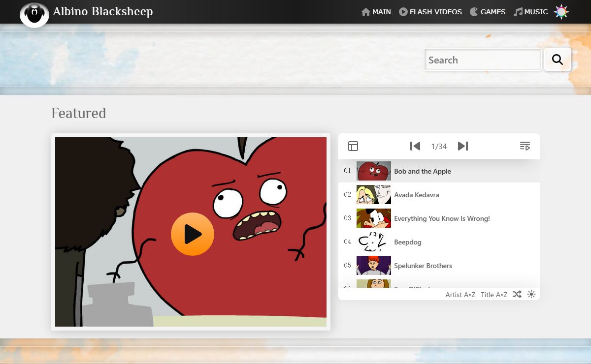Select Everything You Know Is Wrong! item
Screen dimensions: 591x364
[439, 218]
